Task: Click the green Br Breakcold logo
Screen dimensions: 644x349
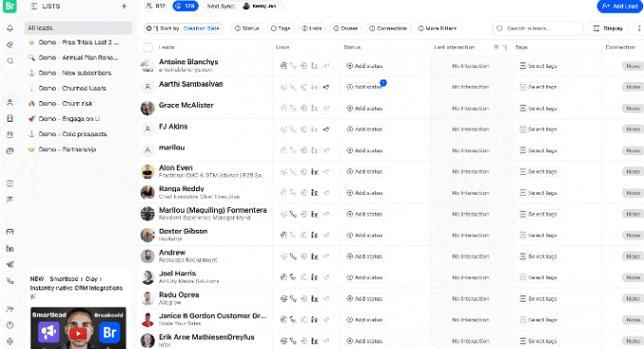Action: 9,7
